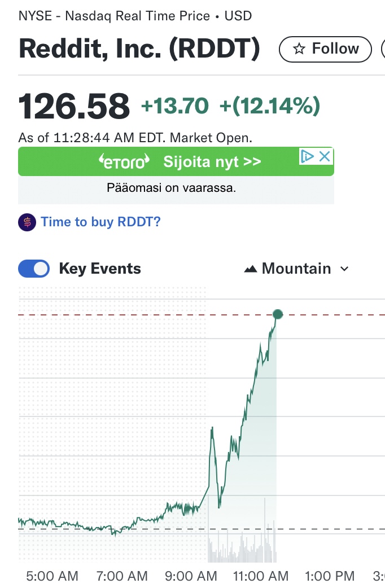Image resolution: width=385 pixels, height=588 pixels.
Task: Click the Reddit, Inc. (RDDT) heading
Action: (139, 49)
